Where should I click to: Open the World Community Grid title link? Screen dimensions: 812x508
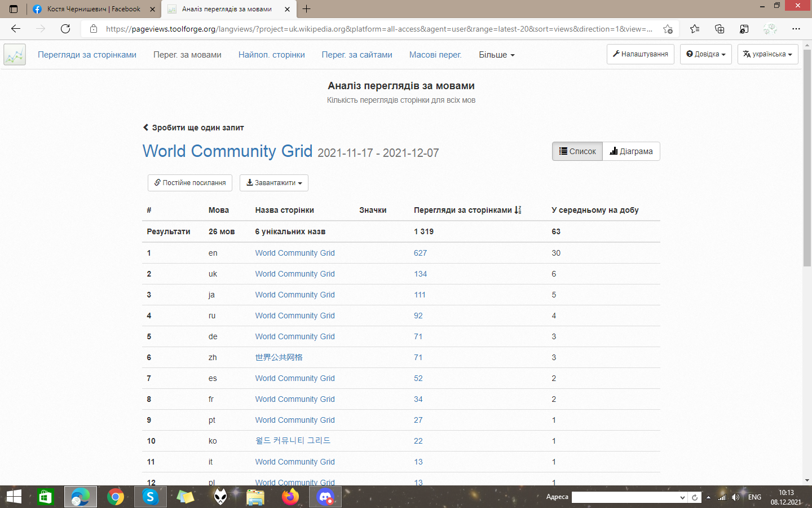click(227, 151)
